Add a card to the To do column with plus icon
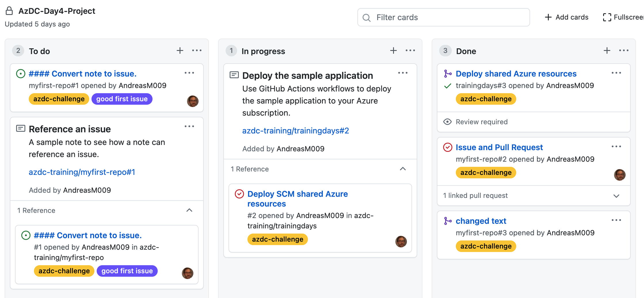Viewport: 644px width, 298px height. tap(180, 50)
